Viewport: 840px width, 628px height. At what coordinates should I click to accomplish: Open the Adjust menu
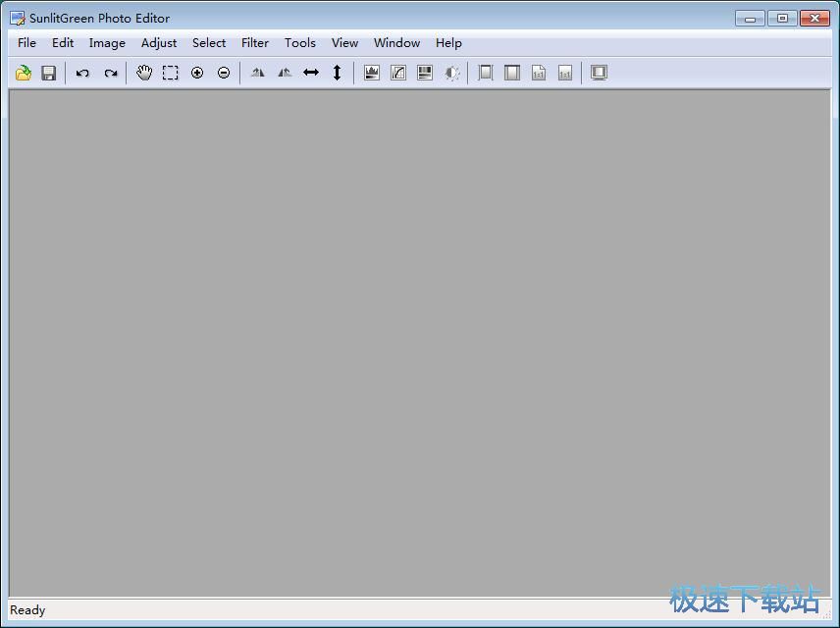pos(159,43)
